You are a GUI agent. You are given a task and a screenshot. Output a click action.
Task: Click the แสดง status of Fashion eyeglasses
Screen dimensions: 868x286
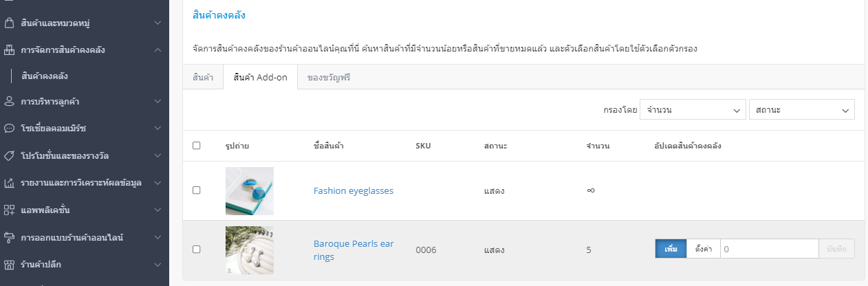pyautogui.click(x=494, y=190)
